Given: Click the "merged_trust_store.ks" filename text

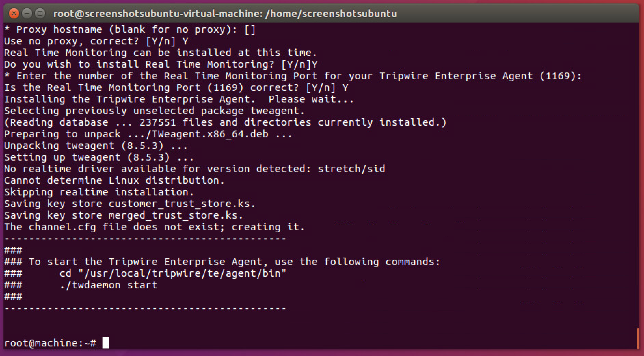Looking at the screenshot, I should [175, 215].
